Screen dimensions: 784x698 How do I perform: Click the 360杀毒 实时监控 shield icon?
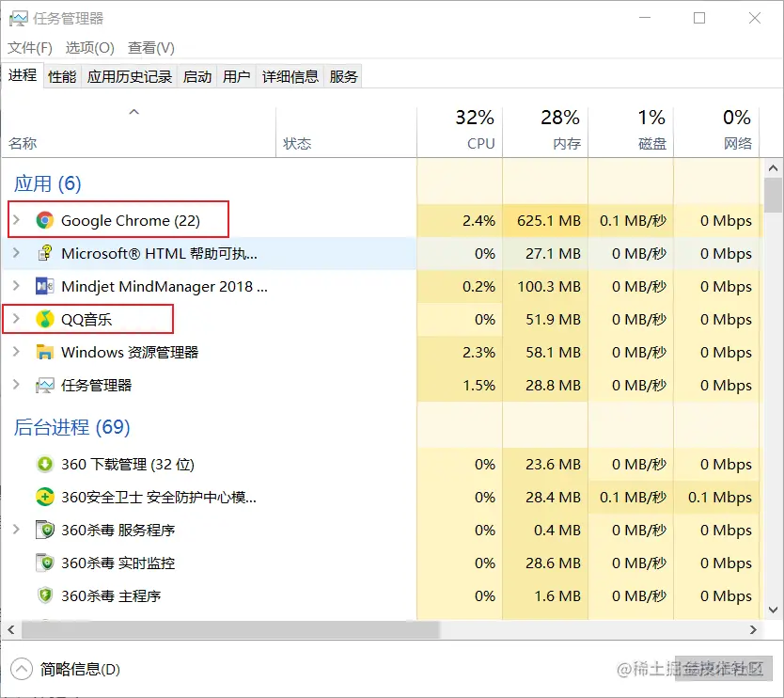point(44,563)
